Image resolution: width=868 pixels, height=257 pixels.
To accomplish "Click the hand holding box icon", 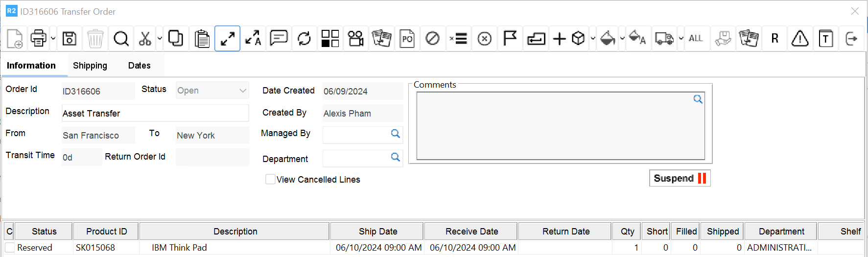I will click(x=723, y=38).
